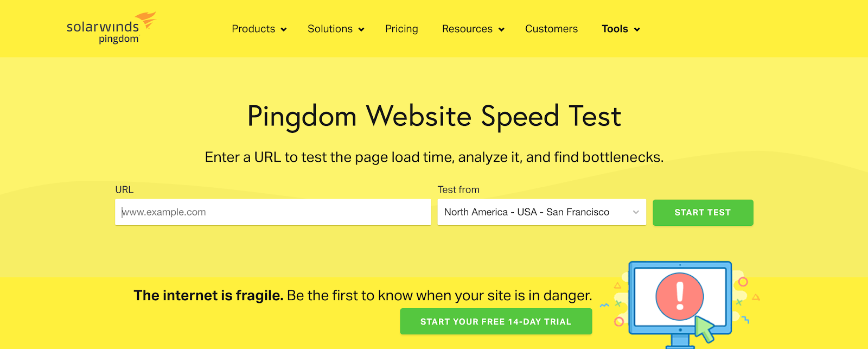Click the green cursor arrow illustration

pos(705,329)
